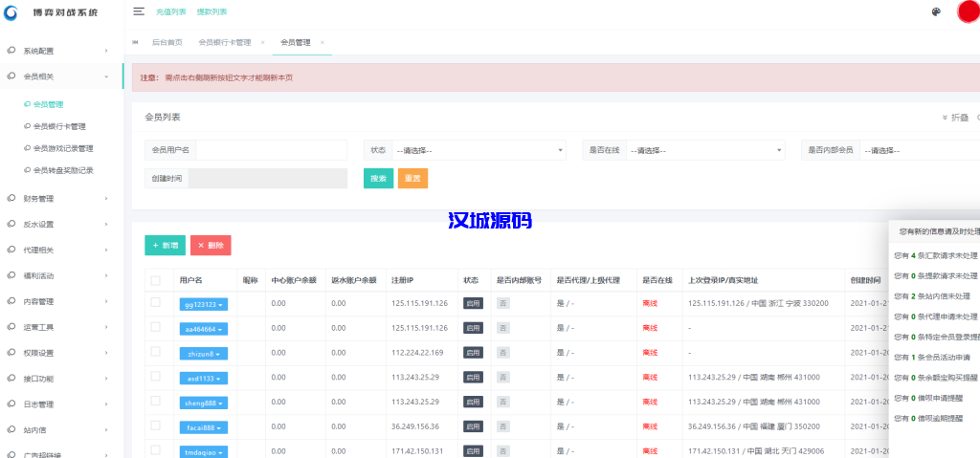Open the aa464664 username dropdown button

coord(203,329)
